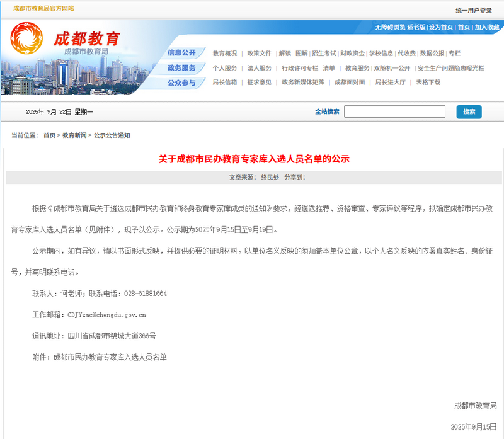
Task: Open the 公众参与 section tab
Action: pos(181,83)
